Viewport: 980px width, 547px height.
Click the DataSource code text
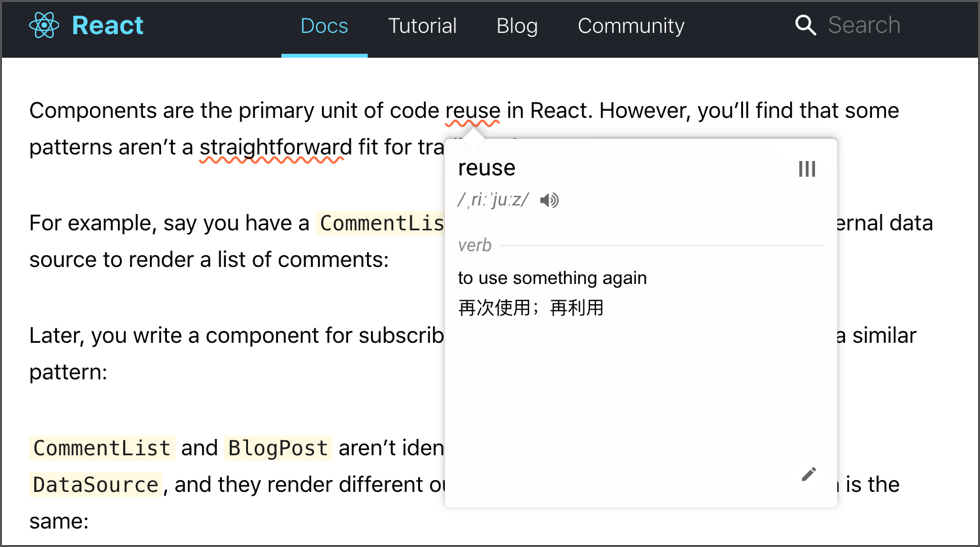click(96, 485)
